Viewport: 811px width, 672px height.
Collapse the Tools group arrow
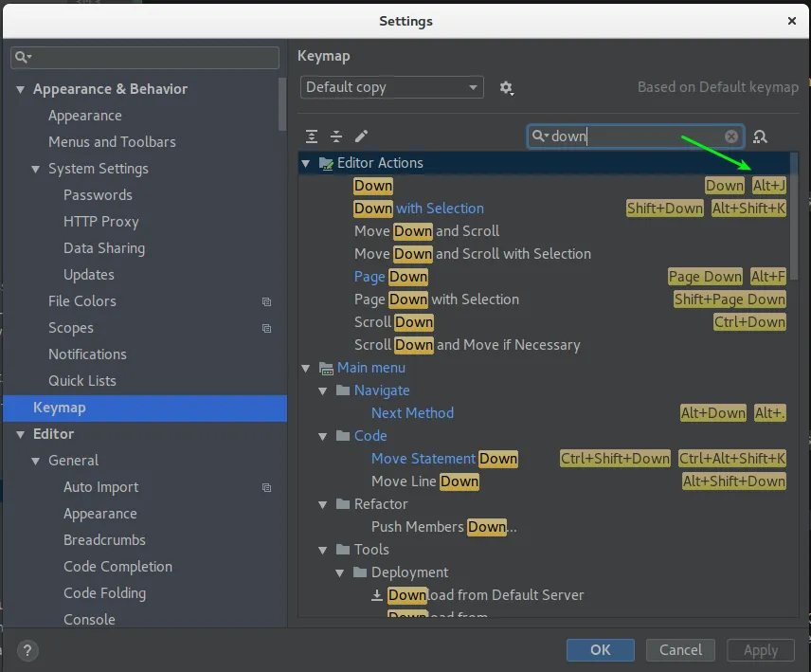point(323,551)
